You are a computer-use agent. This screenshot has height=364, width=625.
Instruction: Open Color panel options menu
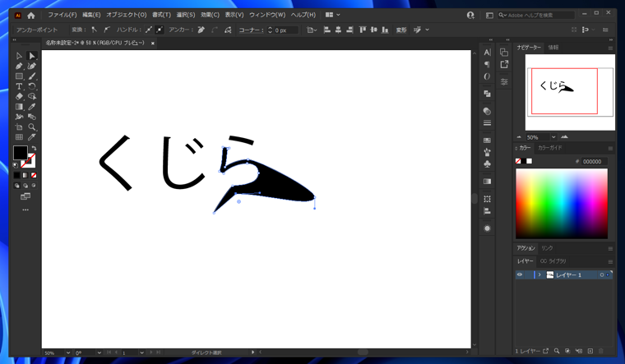(610, 148)
